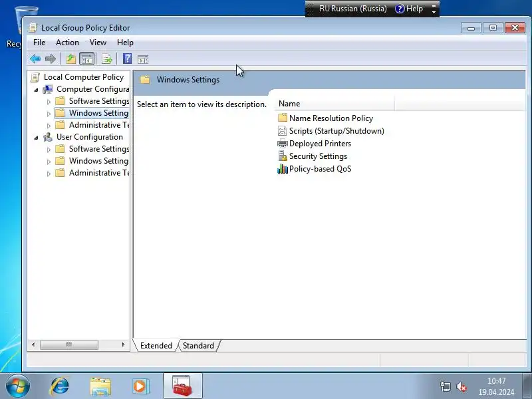Open the Windows Start menu

(18, 386)
